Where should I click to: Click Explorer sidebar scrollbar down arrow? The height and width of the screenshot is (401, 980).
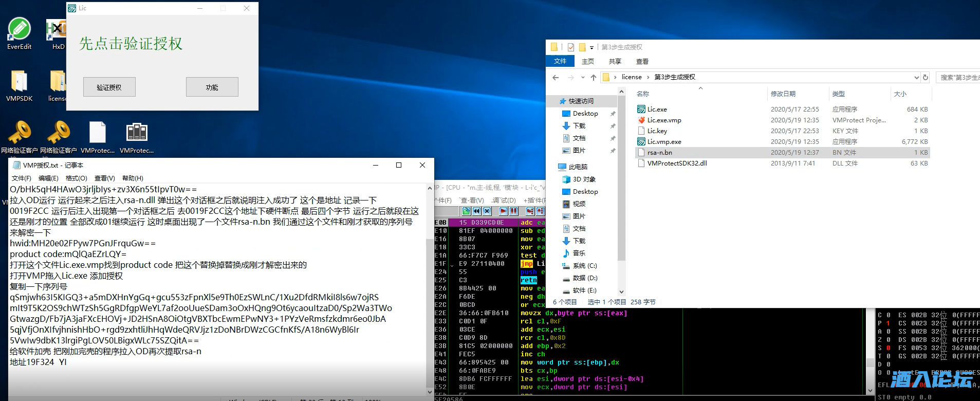(621, 291)
